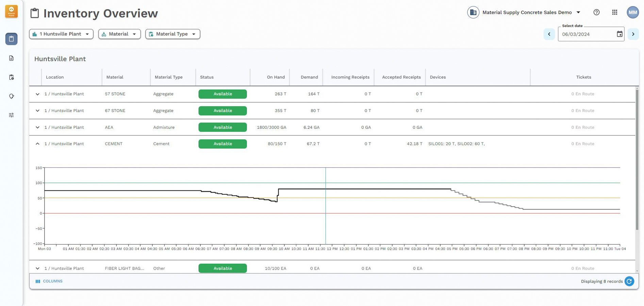
Task: Collapse the CEMENT row chart
Action: point(37,144)
